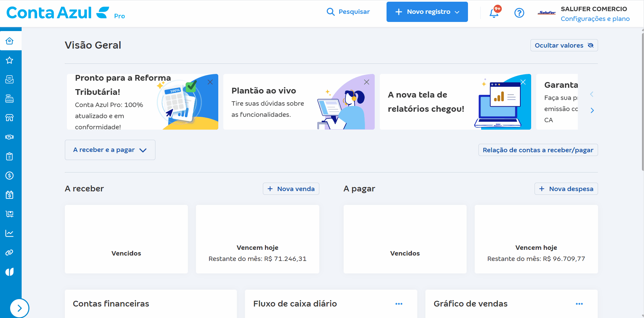Open the A nova tela de relatórios card
This screenshot has width=644, height=318.
[x=455, y=102]
